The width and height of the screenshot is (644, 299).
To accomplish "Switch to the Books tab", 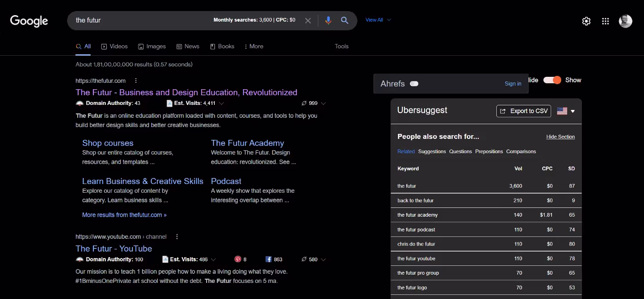I will [x=222, y=46].
